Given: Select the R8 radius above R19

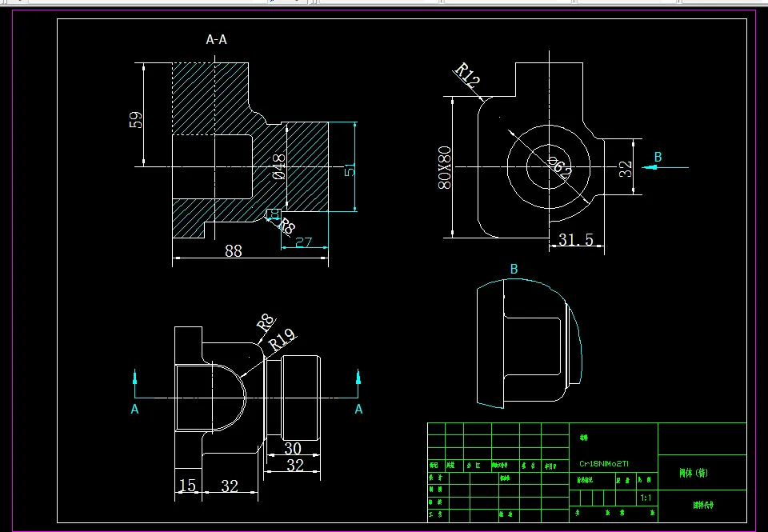Looking at the screenshot, I should coord(266,322).
